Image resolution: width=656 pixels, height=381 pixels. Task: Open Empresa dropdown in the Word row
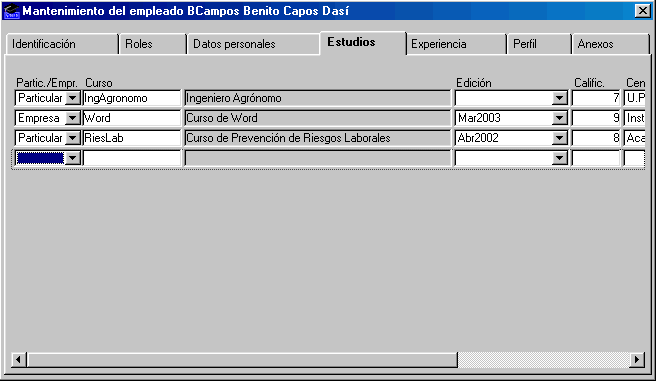[73, 118]
